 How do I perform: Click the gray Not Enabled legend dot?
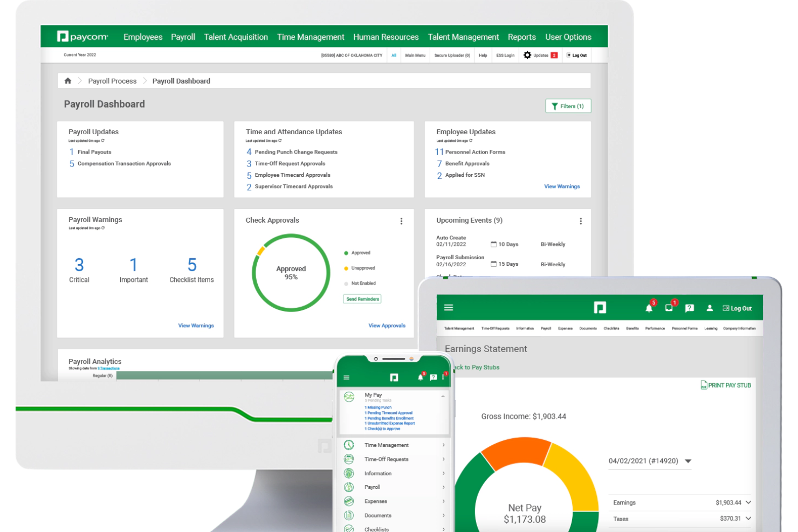[346, 284]
